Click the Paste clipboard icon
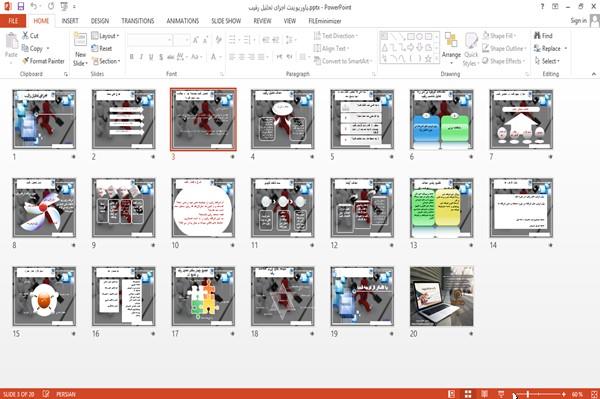This screenshot has height=399, width=600. tap(11, 42)
